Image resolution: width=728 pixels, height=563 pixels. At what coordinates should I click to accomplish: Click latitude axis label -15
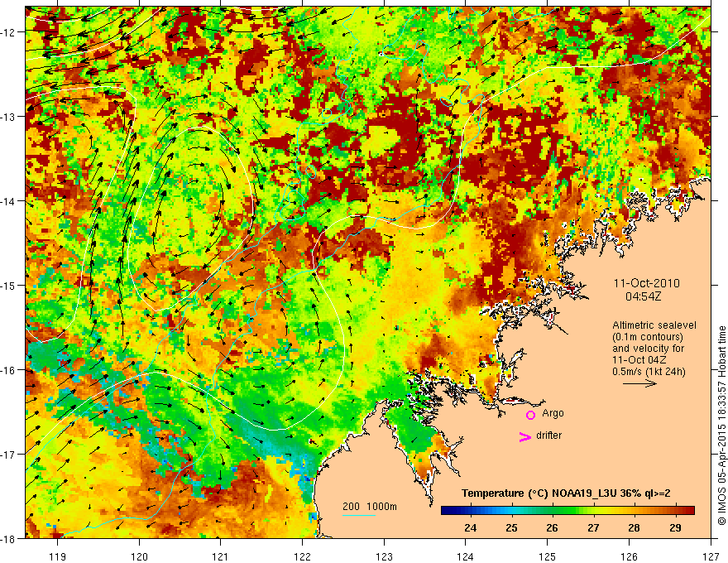(9, 286)
